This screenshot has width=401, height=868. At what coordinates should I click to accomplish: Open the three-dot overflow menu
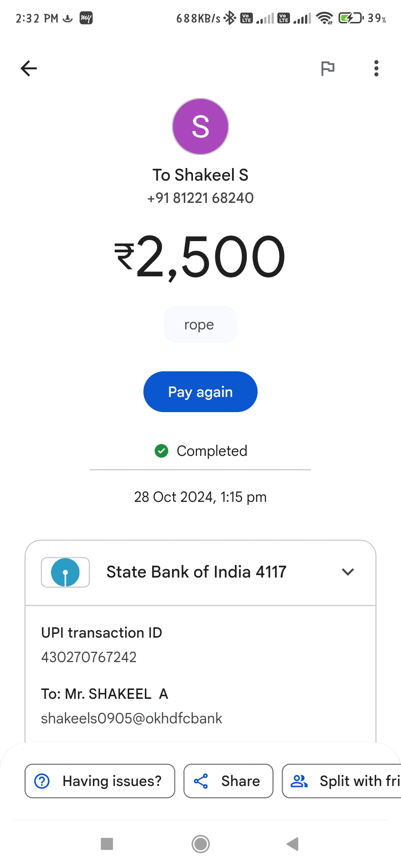(376, 68)
